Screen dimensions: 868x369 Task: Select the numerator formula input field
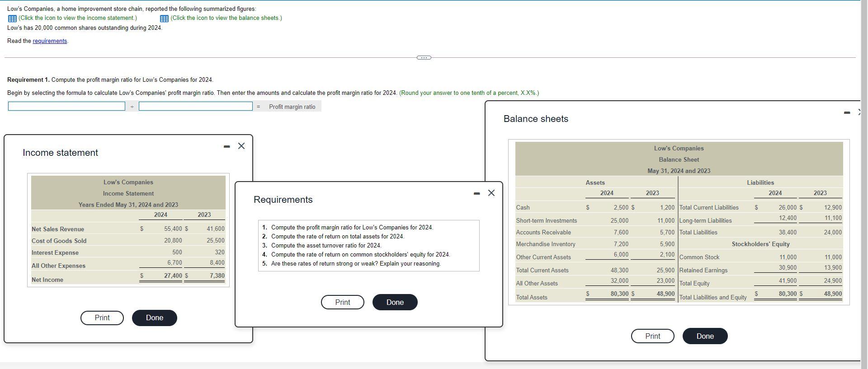66,107
